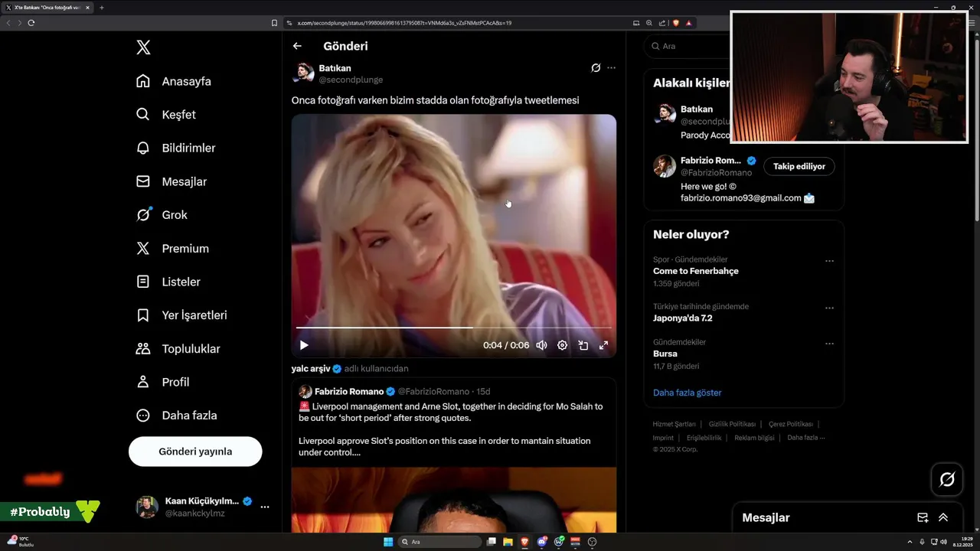980x551 pixels.
Task: Go to Anasayfa in the sidebar
Action: tap(174, 81)
